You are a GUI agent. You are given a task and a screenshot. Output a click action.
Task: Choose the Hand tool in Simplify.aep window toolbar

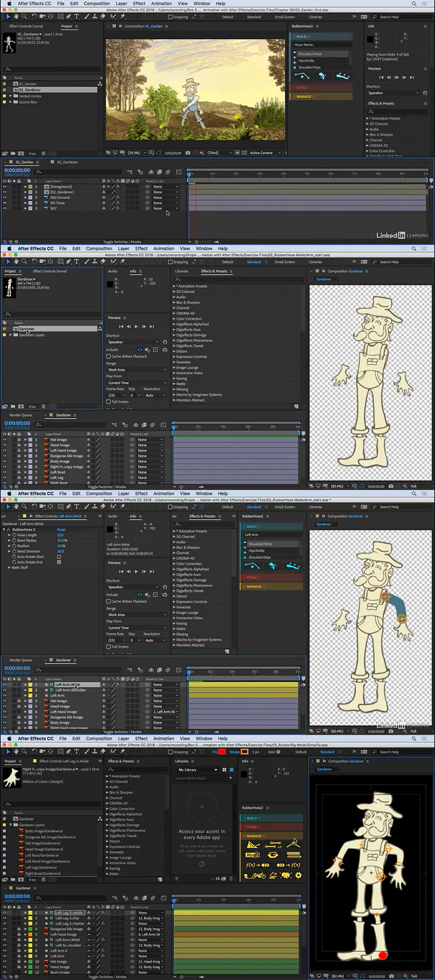(16, 752)
